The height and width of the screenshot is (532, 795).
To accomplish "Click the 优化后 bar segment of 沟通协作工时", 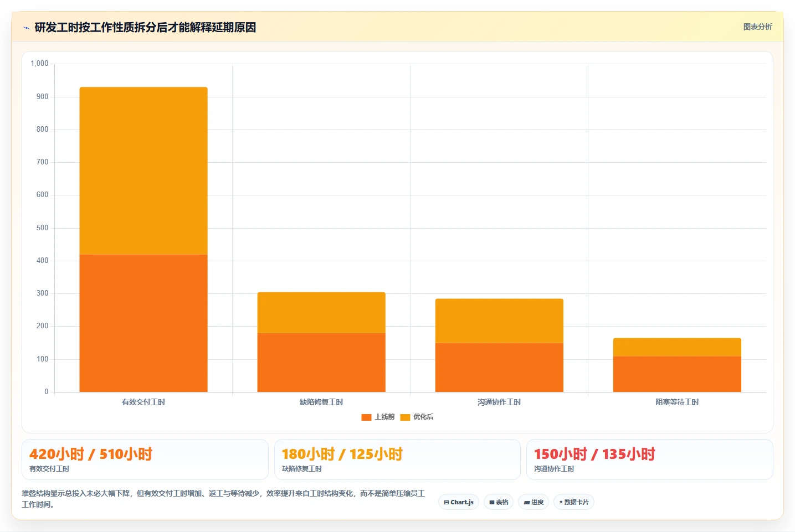I will 499,321.
